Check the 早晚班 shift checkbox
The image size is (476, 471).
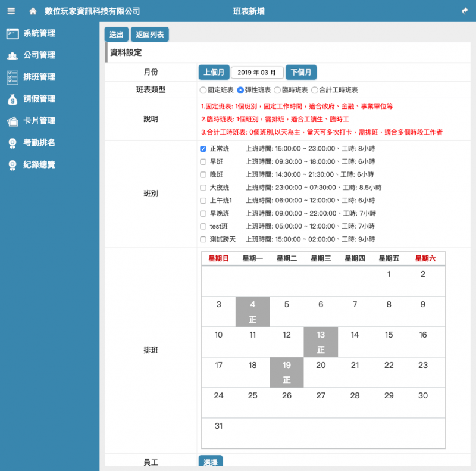click(x=203, y=214)
